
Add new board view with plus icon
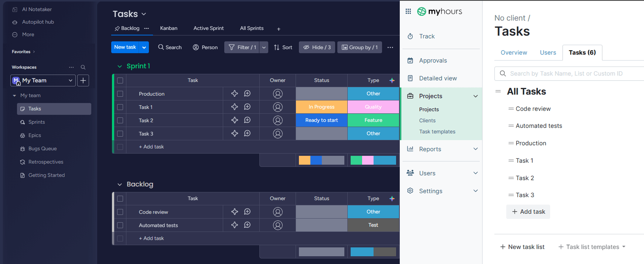[x=279, y=29]
